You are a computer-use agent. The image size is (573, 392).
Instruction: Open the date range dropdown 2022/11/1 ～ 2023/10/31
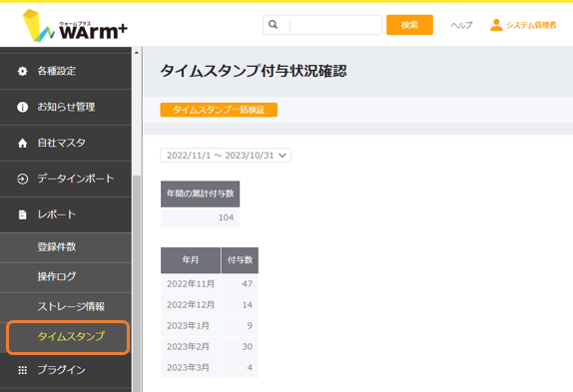pyautogui.click(x=226, y=156)
